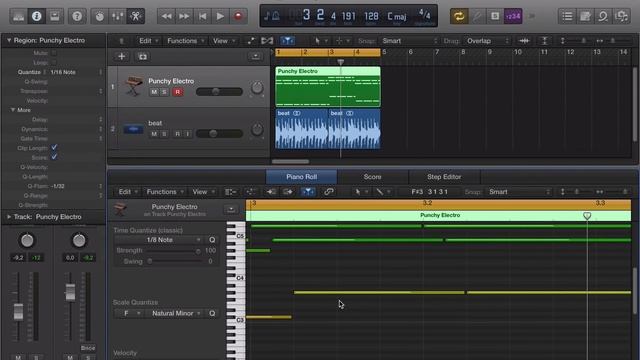Image resolution: width=640 pixels, height=360 pixels.
Task: Toggle Flex view in Tracks area
Action: pos(267,41)
